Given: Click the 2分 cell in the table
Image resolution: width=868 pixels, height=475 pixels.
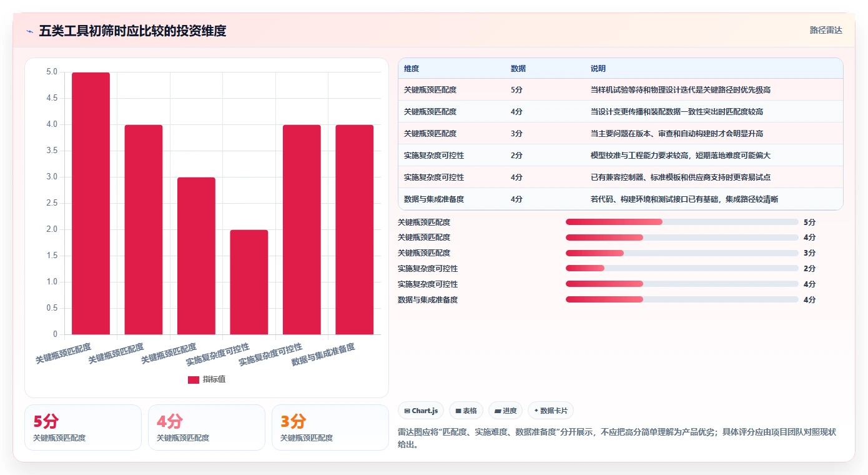Looking at the screenshot, I should coord(516,156).
